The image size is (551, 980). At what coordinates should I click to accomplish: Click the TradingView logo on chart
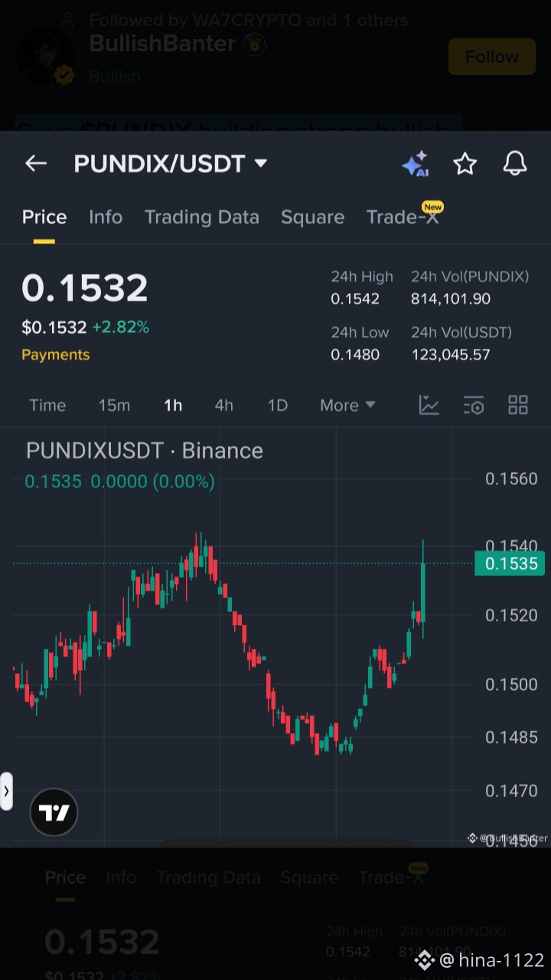[x=54, y=812]
